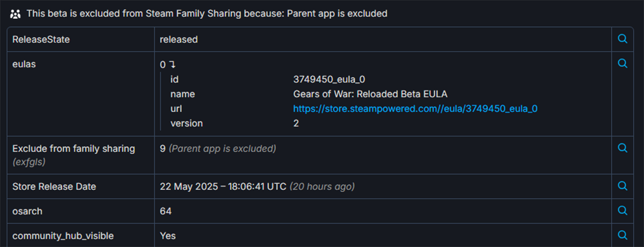Click the Store Release Date label
The width and height of the screenshot is (644, 247).
[54, 186]
